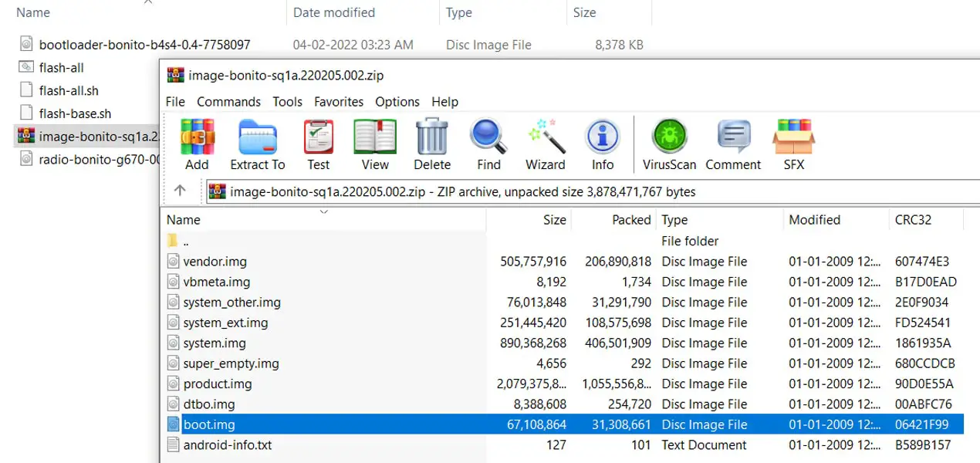
Task: Click the Delete trash can icon
Action: 432,137
